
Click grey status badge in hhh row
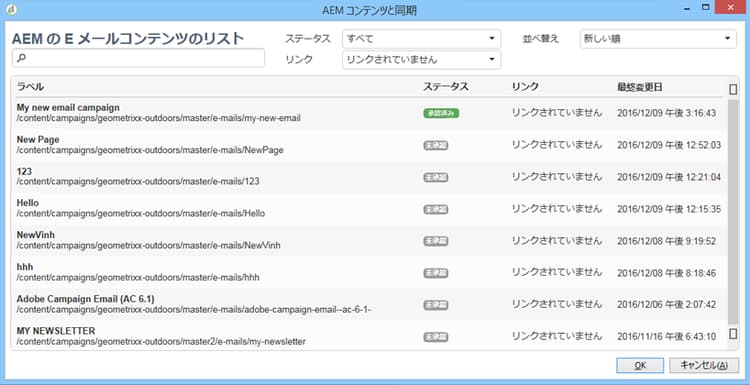point(436,273)
